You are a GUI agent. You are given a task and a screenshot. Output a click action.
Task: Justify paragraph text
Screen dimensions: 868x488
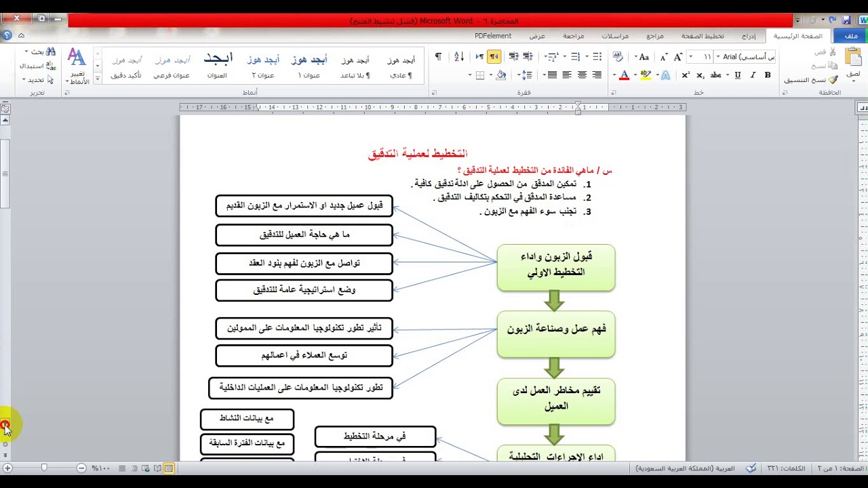(x=552, y=75)
